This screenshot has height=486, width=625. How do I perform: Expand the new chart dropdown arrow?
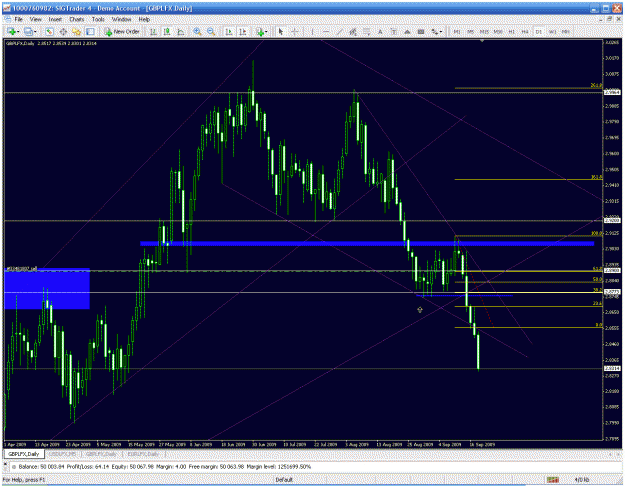18,32
